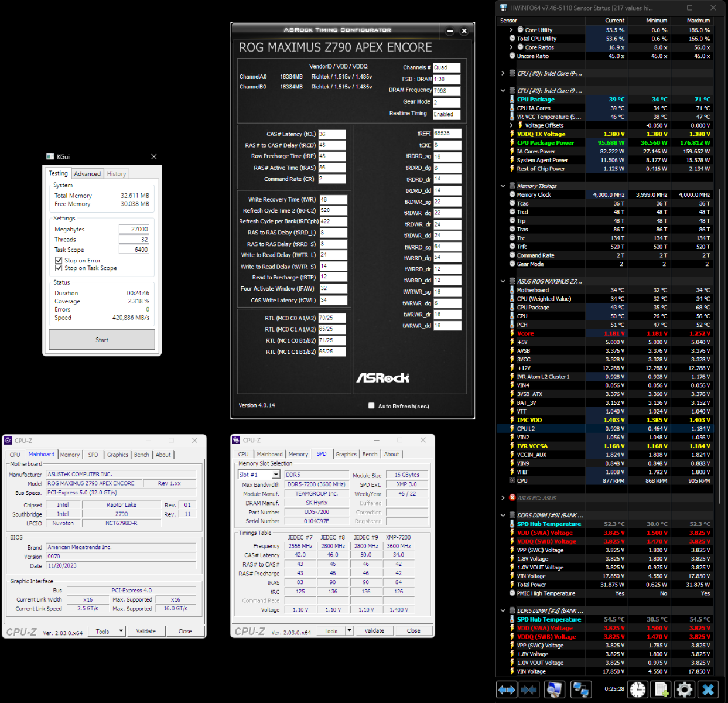The image size is (728, 703).
Task: Expand the Core Ratios sensor row
Action: 511,47
